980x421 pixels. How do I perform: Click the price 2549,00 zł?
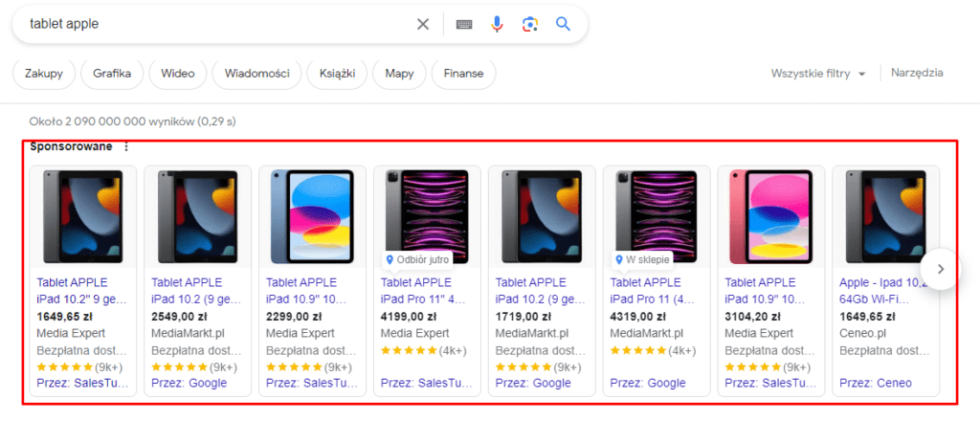179,316
